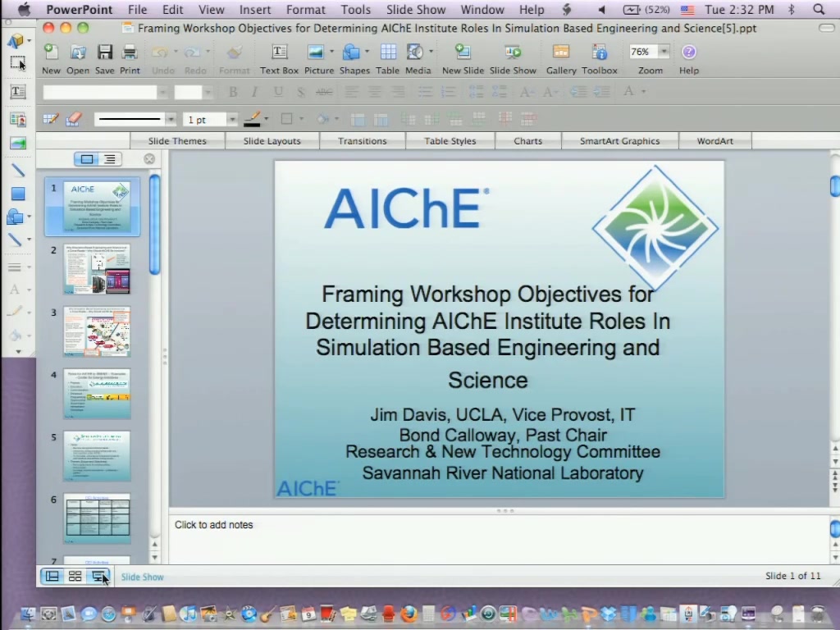Select slide 6 thumbnail with the table
840x630 pixels.
tap(97, 518)
